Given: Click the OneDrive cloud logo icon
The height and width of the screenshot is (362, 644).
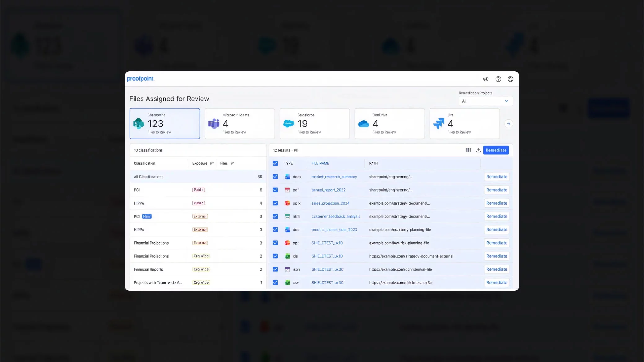Looking at the screenshot, I should tap(364, 124).
